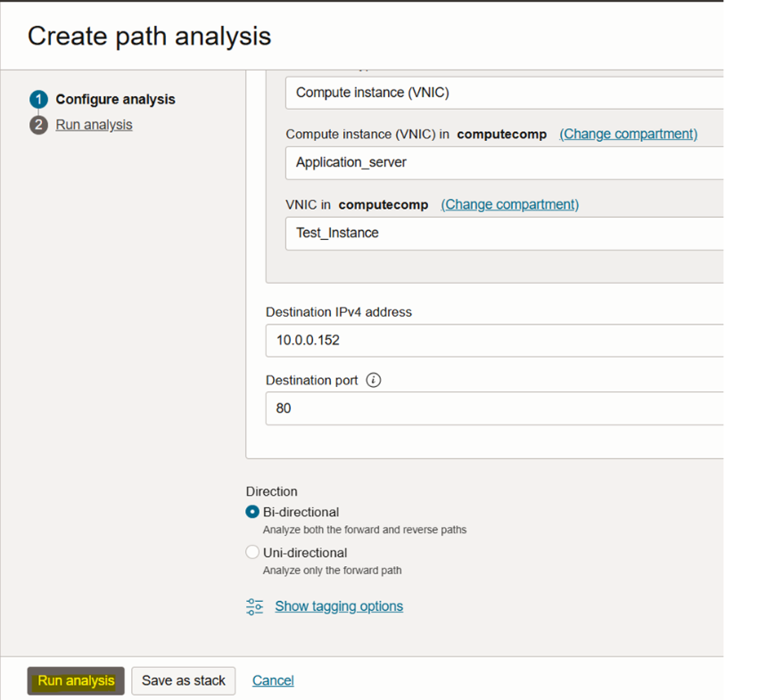This screenshot has width=767, height=700.
Task: Cancel the path analysis creation
Action: click(273, 680)
